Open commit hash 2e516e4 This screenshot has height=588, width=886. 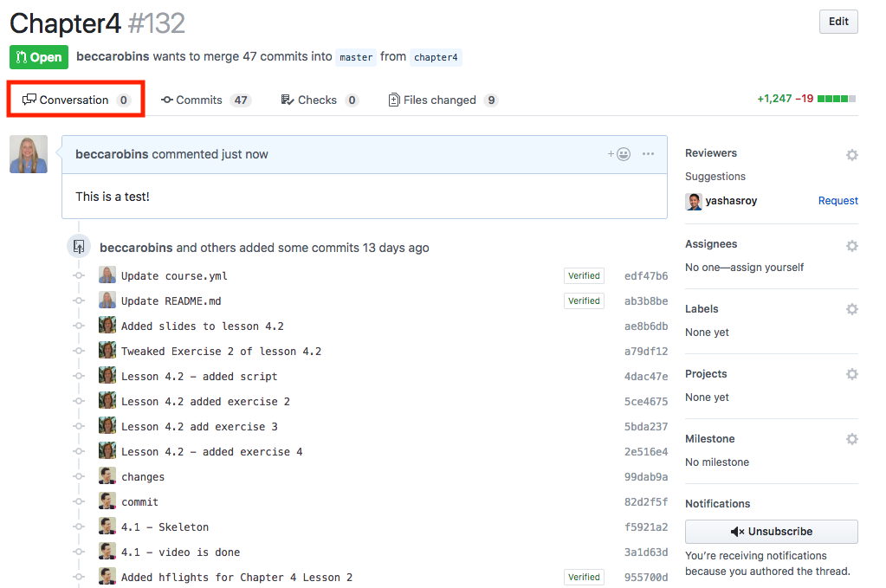(x=646, y=452)
